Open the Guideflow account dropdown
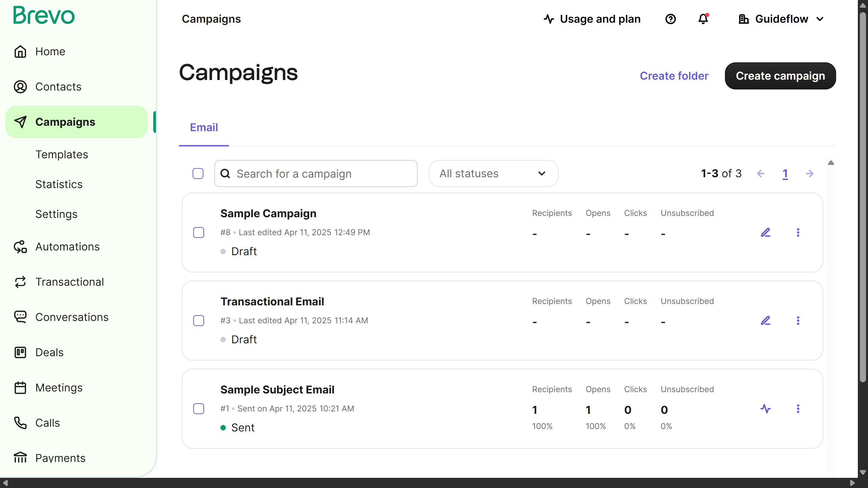868x488 pixels. 781,19
